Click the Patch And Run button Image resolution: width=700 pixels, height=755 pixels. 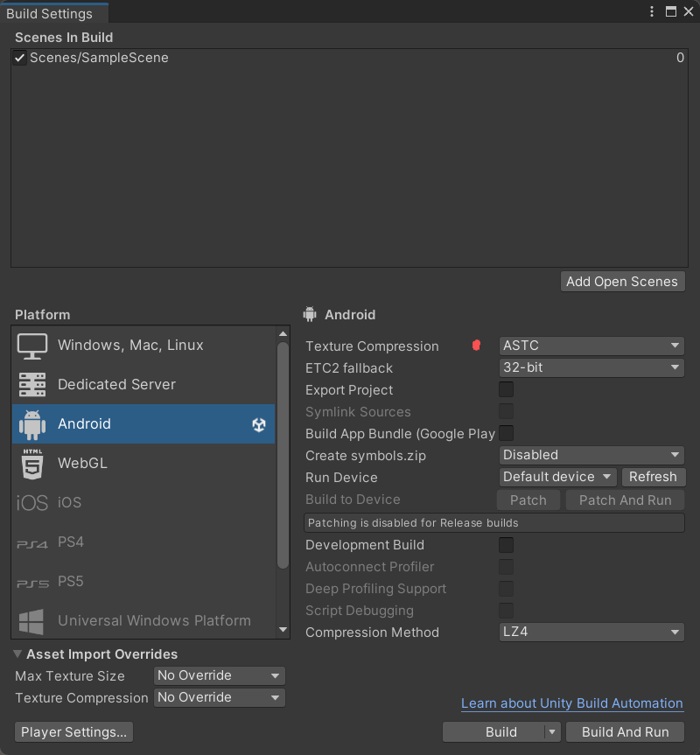pos(625,500)
